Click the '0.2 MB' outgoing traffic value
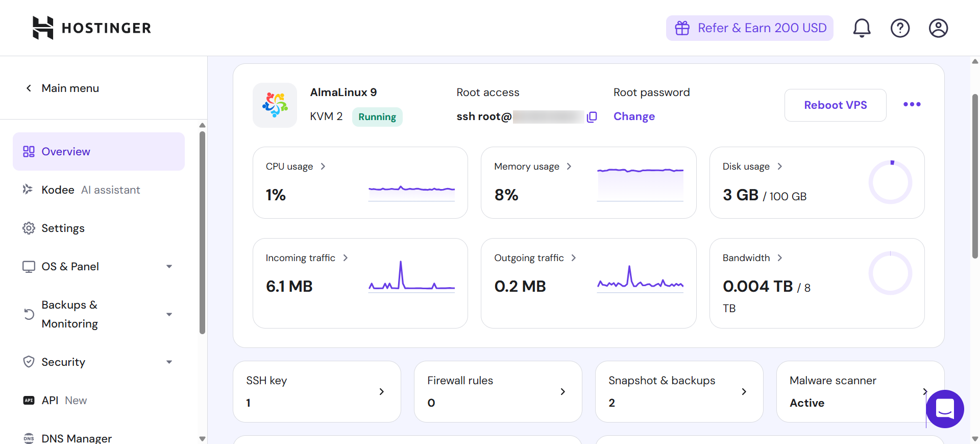The height and width of the screenshot is (444, 980). coord(520,287)
